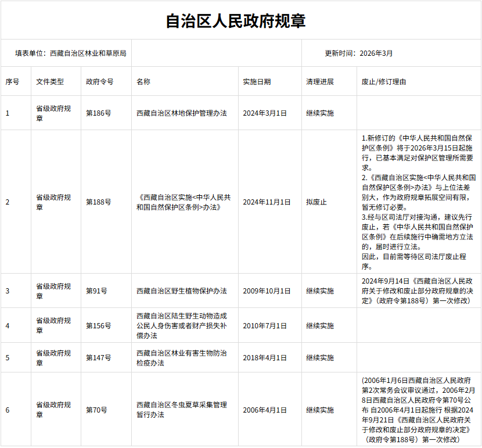The image size is (482, 448).
Task: Select the 填表单位 西藏自治区林业和草原局 cell
Action: [71, 53]
